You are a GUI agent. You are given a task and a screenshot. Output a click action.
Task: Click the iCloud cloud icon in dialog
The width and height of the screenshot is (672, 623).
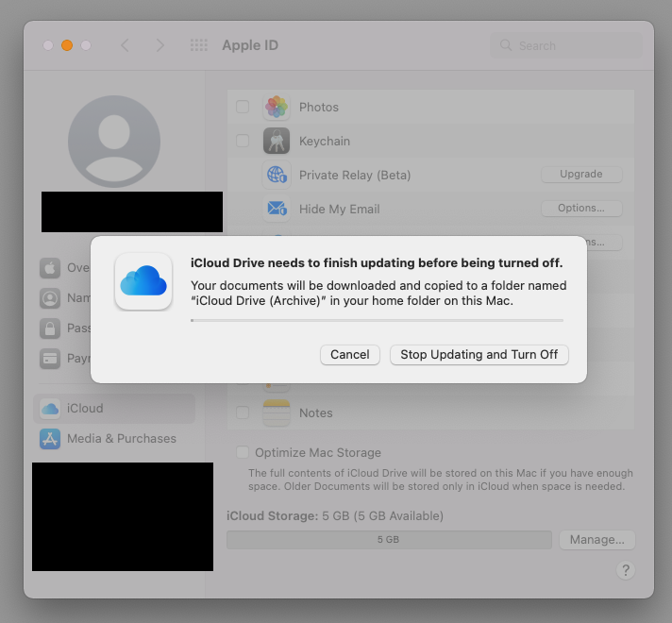(x=143, y=281)
